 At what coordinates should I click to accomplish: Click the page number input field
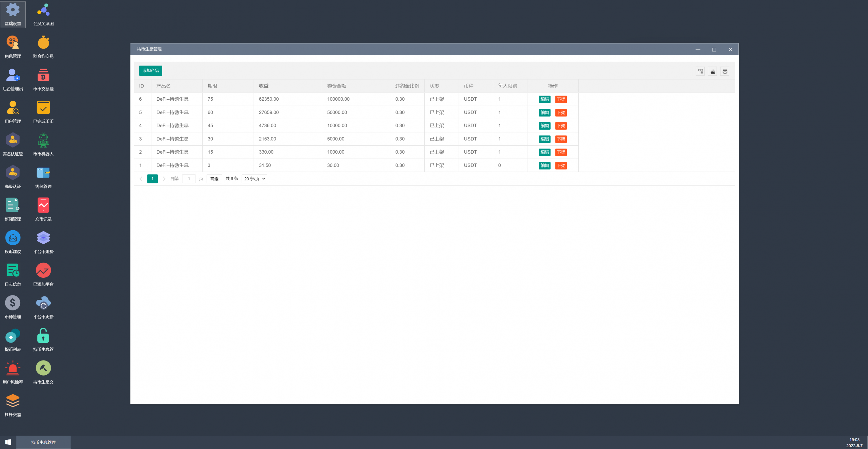pos(189,179)
